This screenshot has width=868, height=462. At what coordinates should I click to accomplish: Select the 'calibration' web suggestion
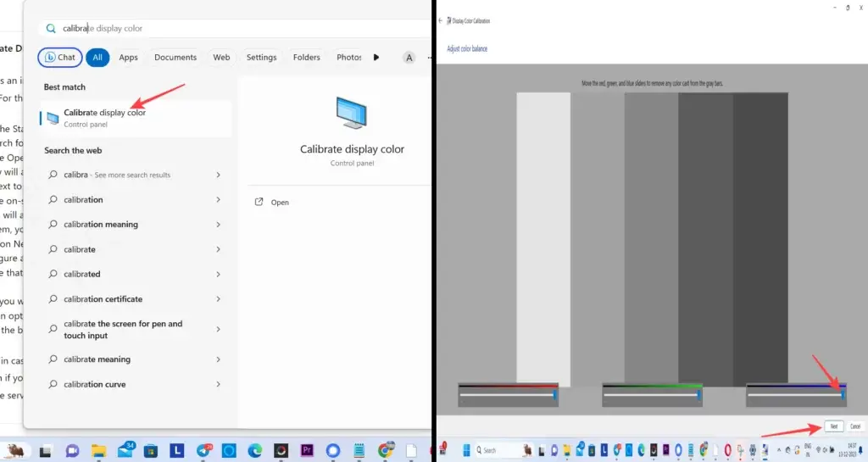(x=136, y=200)
